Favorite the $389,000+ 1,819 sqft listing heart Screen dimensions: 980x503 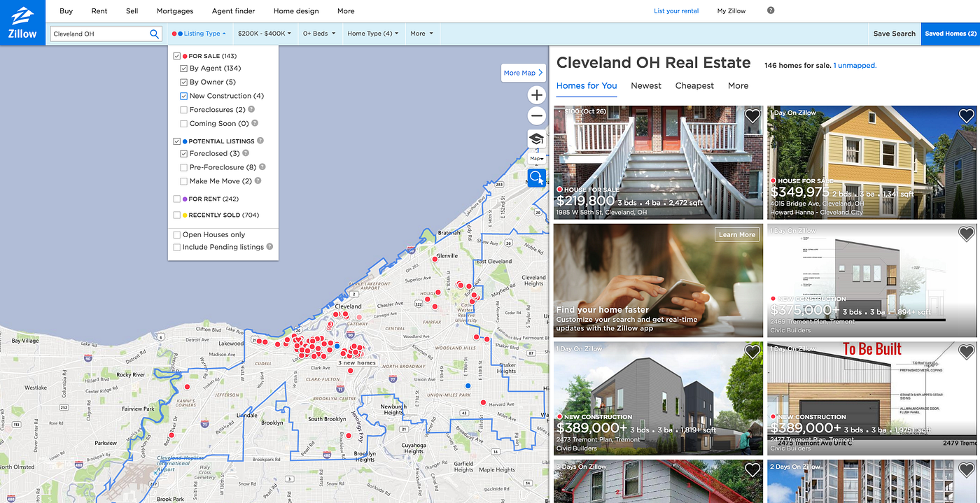coord(752,352)
